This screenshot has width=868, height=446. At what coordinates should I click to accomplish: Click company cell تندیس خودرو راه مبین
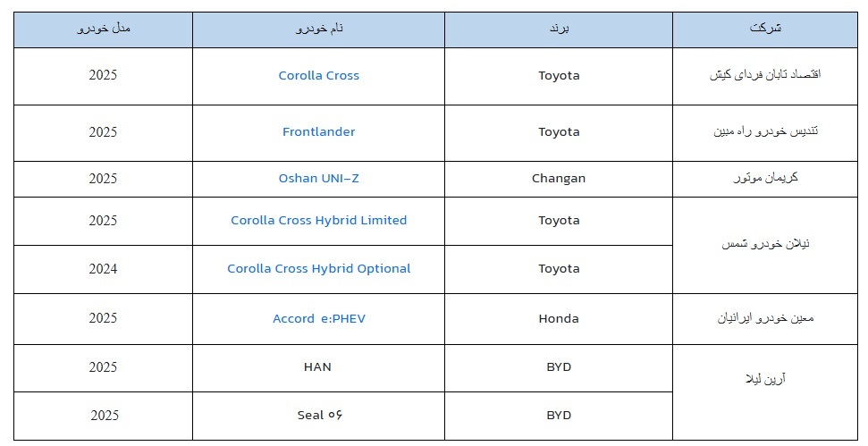point(764,132)
